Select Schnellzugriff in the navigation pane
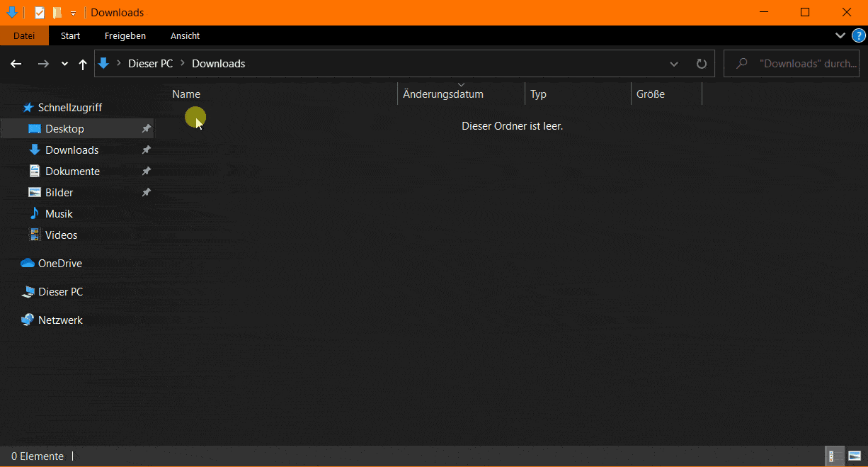The image size is (868, 467). click(x=70, y=107)
